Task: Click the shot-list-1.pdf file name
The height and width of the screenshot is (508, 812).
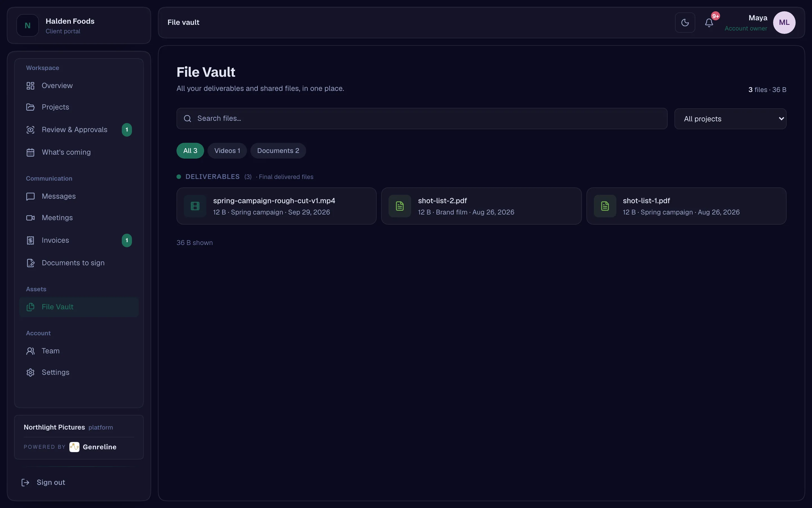Action: [646, 201]
